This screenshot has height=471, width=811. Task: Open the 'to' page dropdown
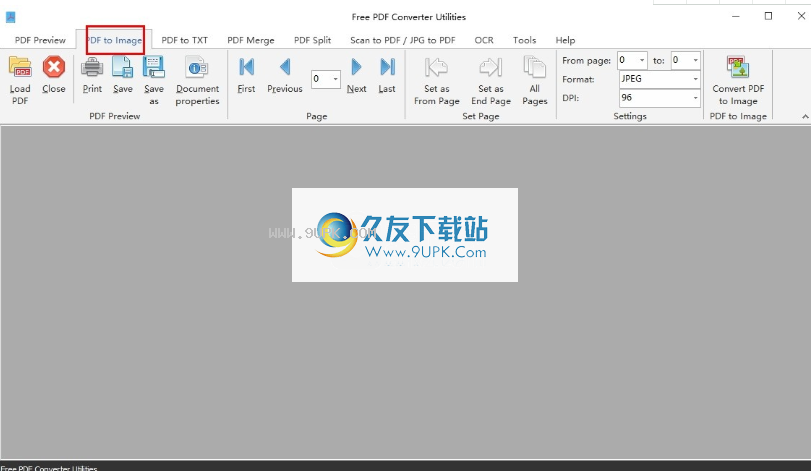coord(696,60)
